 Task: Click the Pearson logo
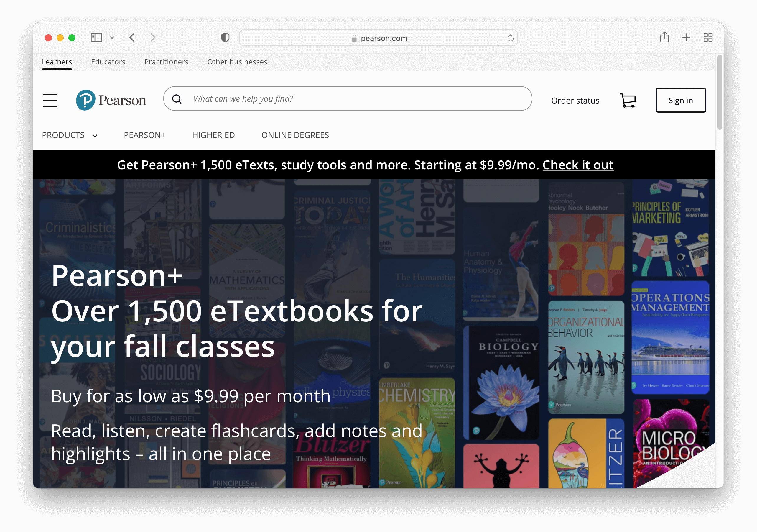(111, 100)
